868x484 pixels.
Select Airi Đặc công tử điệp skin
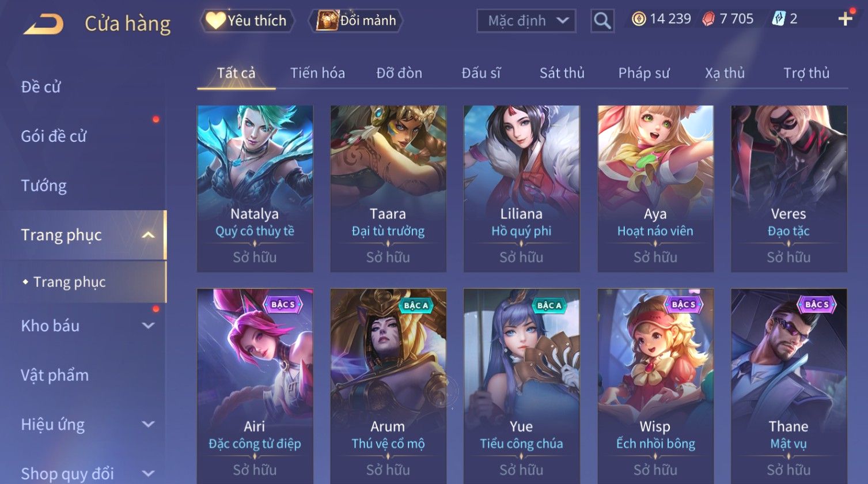point(255,386)
